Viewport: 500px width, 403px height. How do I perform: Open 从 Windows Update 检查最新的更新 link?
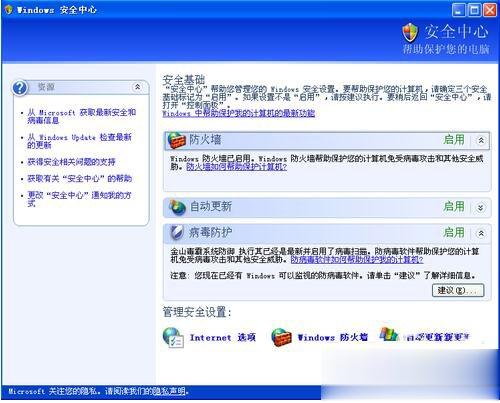tap(79, 141)
